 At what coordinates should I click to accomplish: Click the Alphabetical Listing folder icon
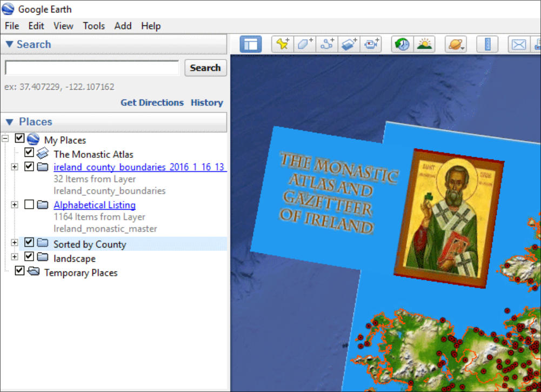pyautogui.click(x=43, y=205)
